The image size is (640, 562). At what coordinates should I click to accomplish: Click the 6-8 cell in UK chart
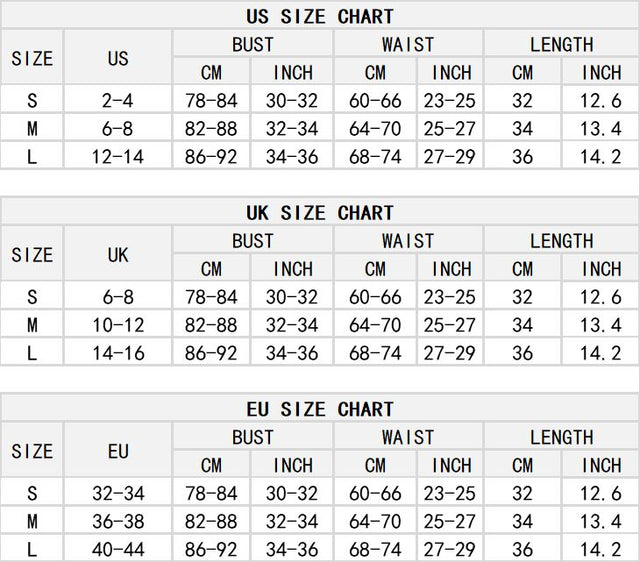click(118, 297)
